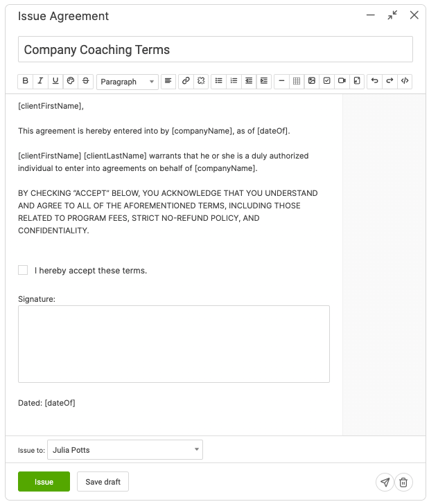Insert an image into the agreement
Viewport: 429px width, 504px height.
point(312,81)
